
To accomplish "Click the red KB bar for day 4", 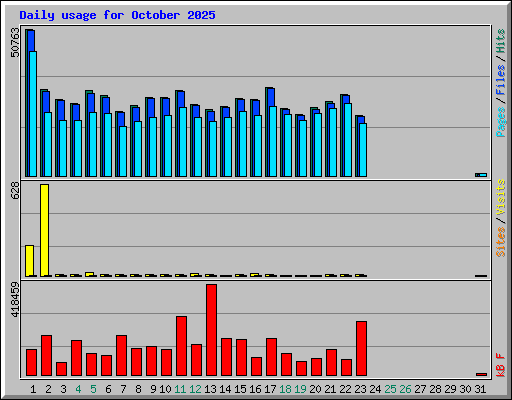I will tap(76, 358).
